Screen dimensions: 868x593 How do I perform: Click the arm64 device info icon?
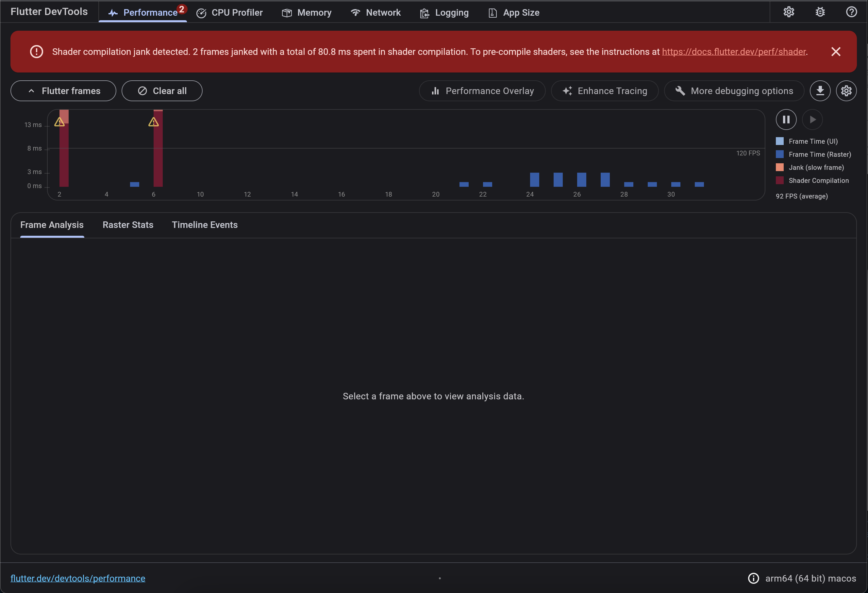click(753, 578)
